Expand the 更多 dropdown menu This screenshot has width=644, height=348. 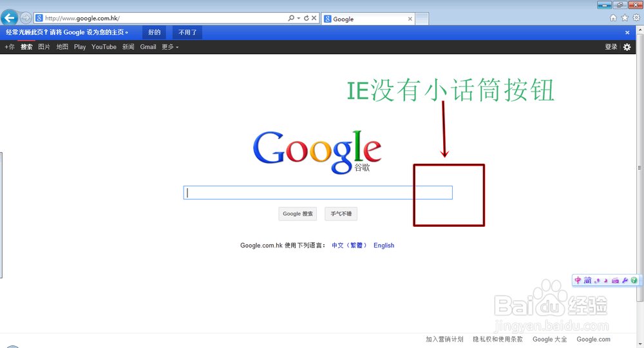pos(170,47)
